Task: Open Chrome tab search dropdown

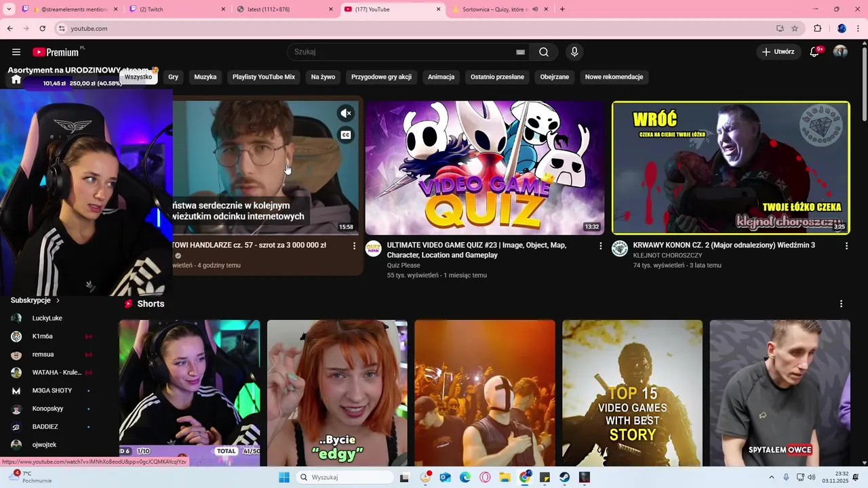Action: click(10, 9)
